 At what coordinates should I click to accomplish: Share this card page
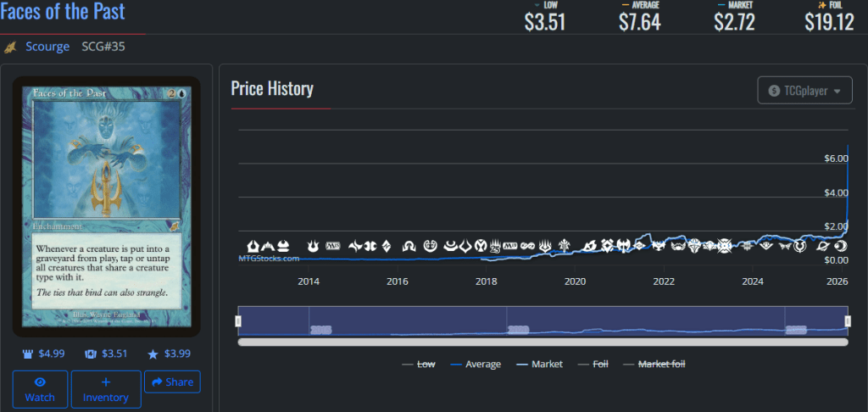click(172, 382)
